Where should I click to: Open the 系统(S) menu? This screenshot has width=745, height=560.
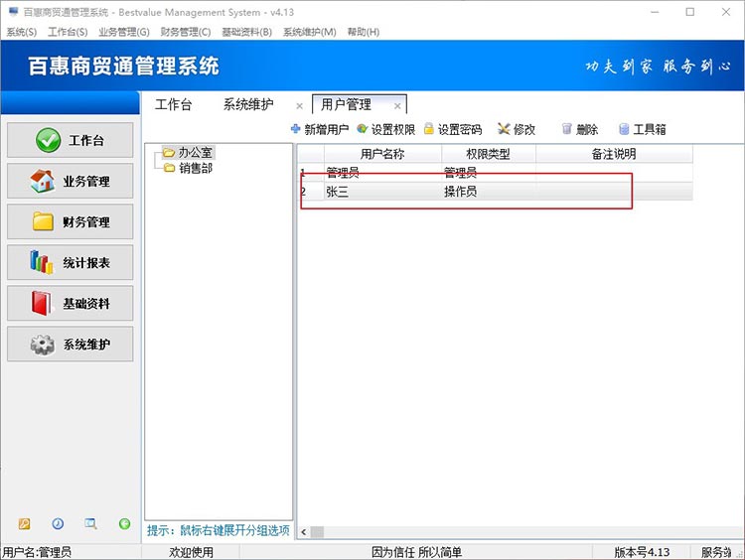tap(22, 32)
